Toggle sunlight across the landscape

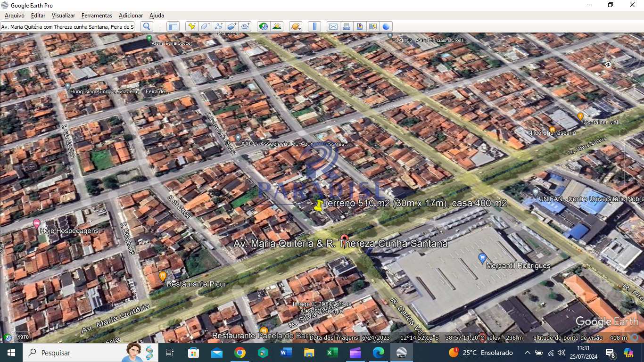(277, 26)
